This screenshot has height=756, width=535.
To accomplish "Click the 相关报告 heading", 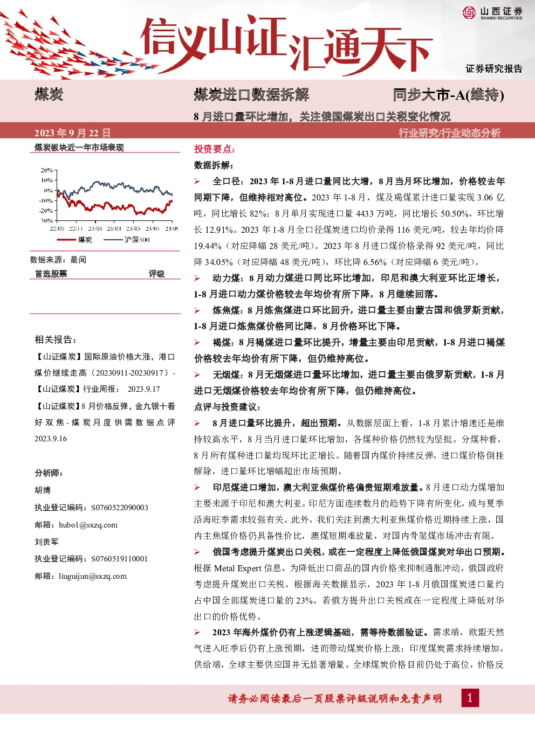I will [x=56, y=339].
